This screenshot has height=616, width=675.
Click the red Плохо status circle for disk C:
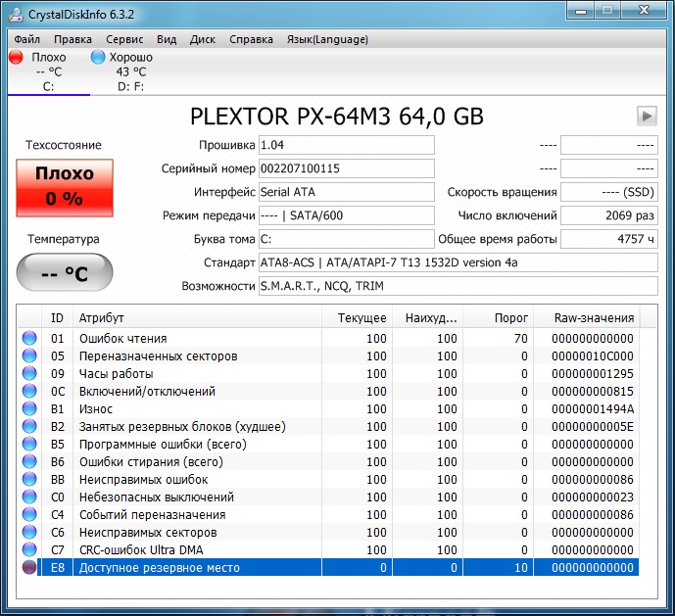(x=16, y=57)
